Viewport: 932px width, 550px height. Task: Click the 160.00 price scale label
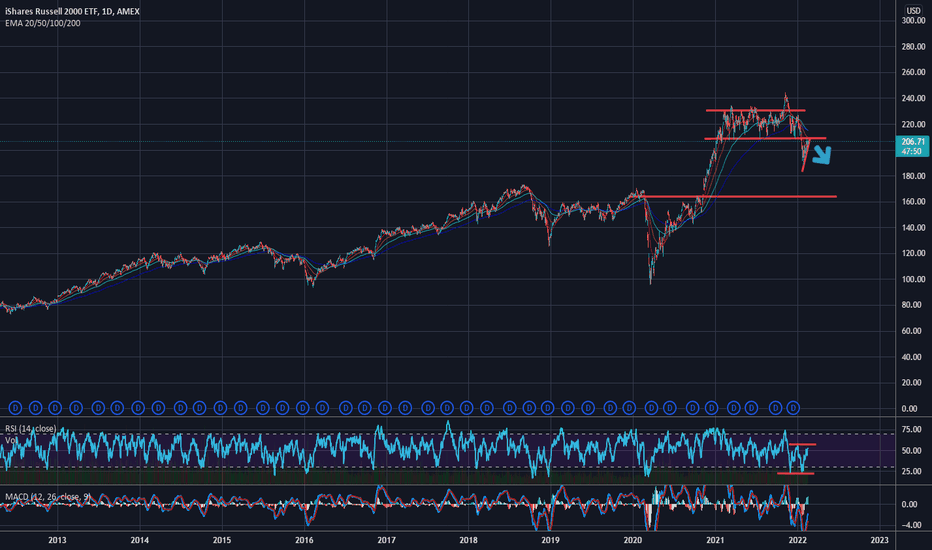coord(913,202)
